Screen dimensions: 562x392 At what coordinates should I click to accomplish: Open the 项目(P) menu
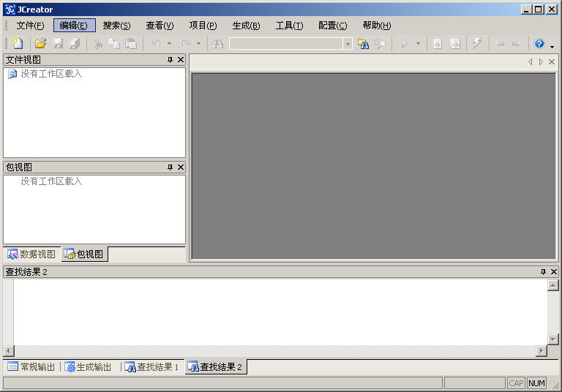point(203,26)
